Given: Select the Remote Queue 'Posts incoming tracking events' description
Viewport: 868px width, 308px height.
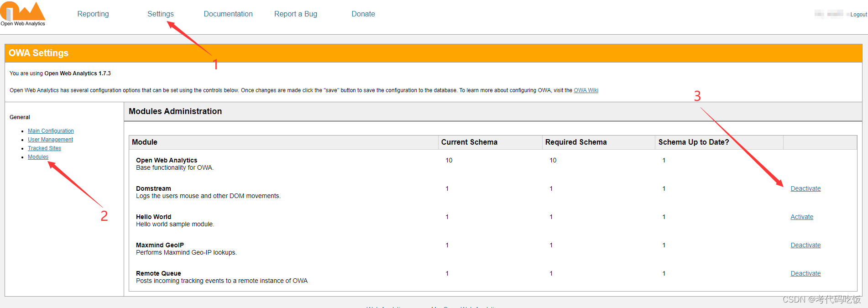Looking at the screenshot, I should click(222, 281).
